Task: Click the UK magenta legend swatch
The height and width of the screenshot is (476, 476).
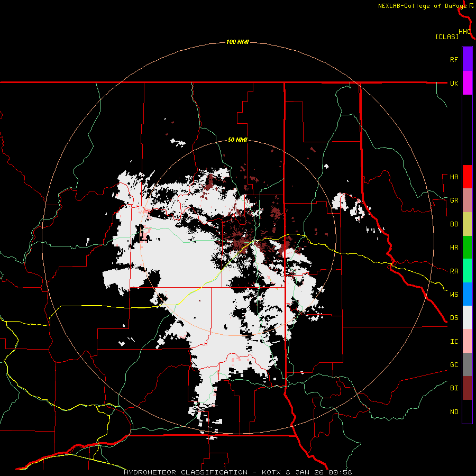Action: click(467, 83)
